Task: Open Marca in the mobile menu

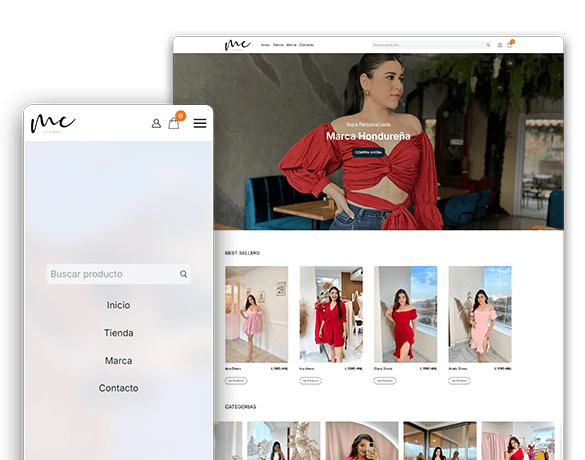Action: (x=118, y=361)
